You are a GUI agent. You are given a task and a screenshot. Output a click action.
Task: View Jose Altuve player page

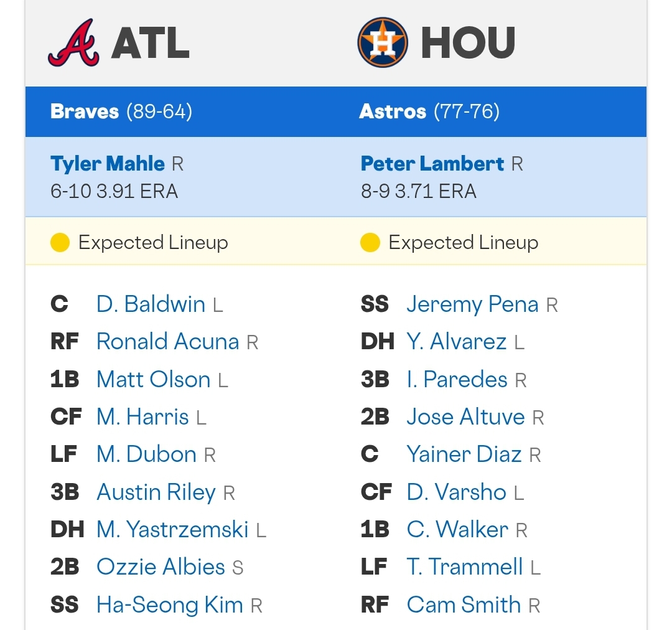pyautogui.click(x=465, y=417)
